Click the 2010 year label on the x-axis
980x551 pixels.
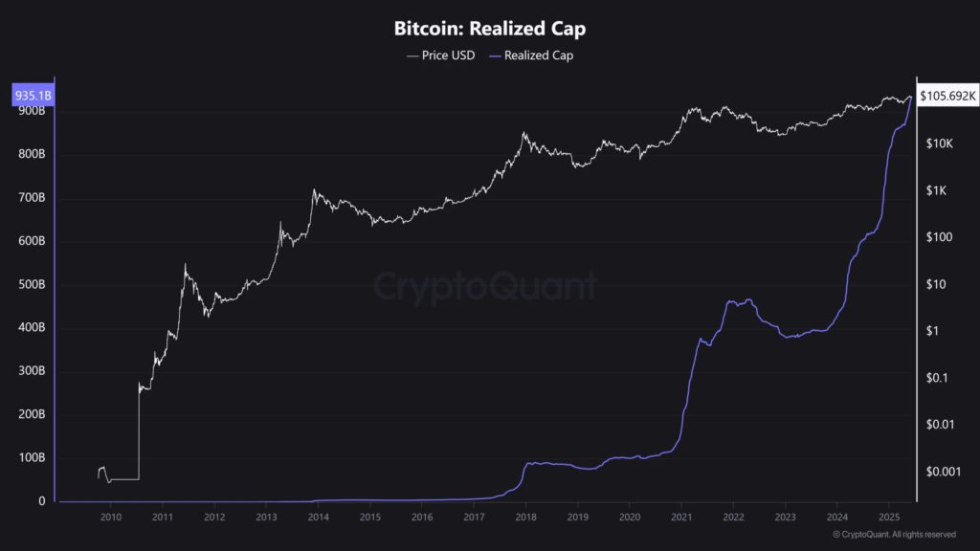(x=111, y=517)
